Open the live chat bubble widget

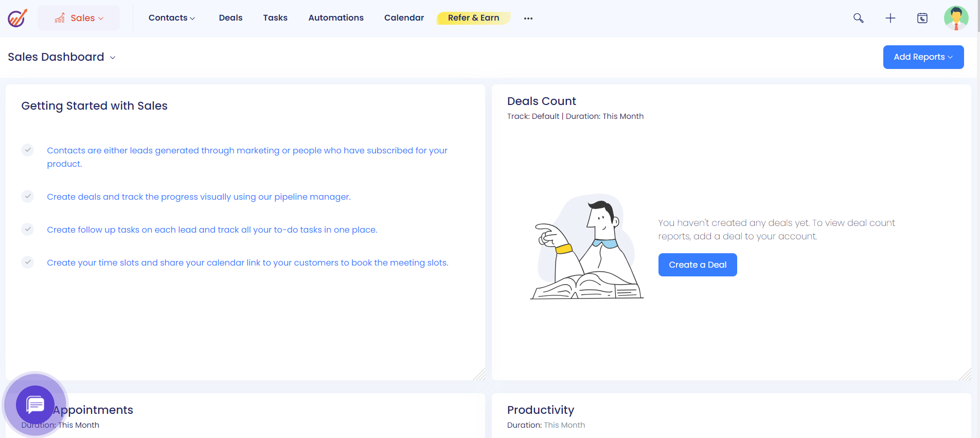click(x=35, y=405)
